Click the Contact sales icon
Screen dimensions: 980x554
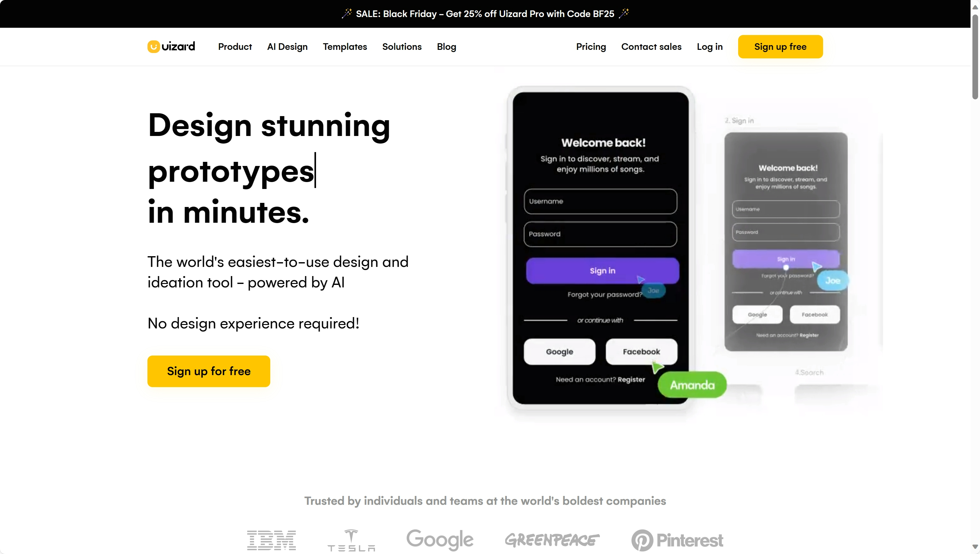(651, 46)
